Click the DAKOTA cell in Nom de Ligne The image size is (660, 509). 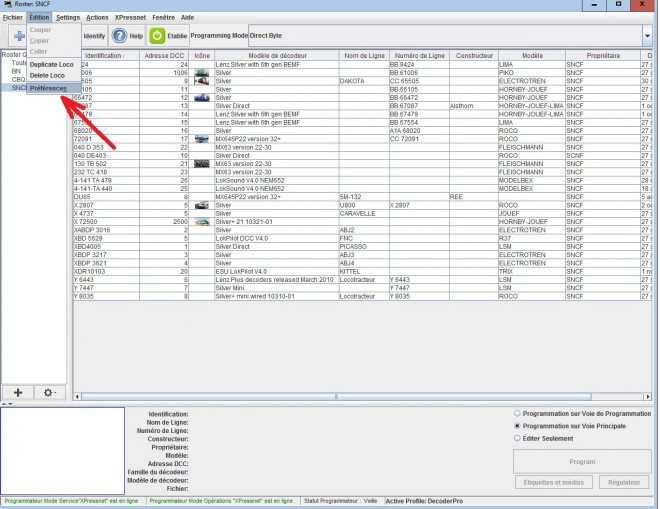[364, 81]
